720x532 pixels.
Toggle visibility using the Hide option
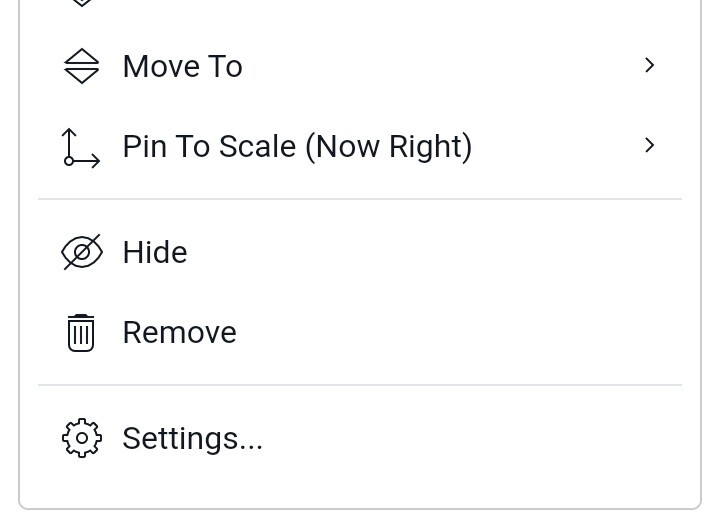[155, 253]
